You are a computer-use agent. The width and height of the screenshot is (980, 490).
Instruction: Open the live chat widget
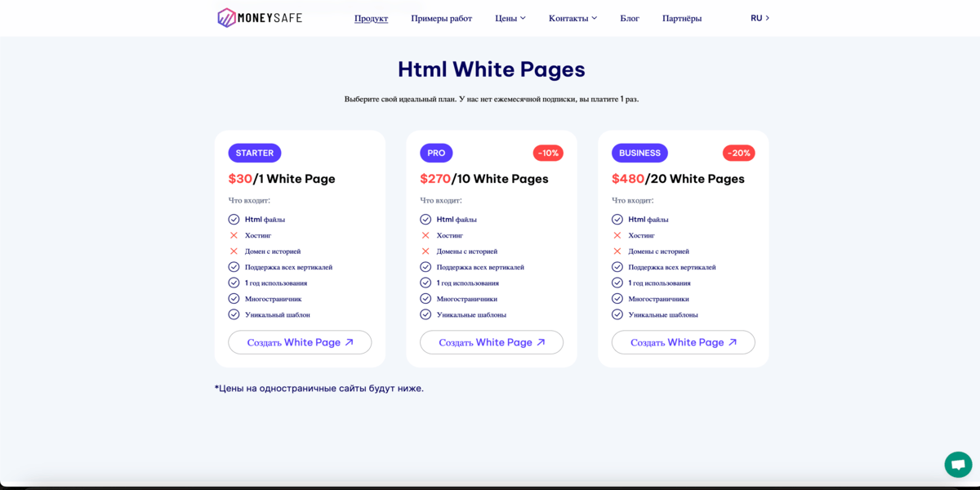[x=958, y=464]
